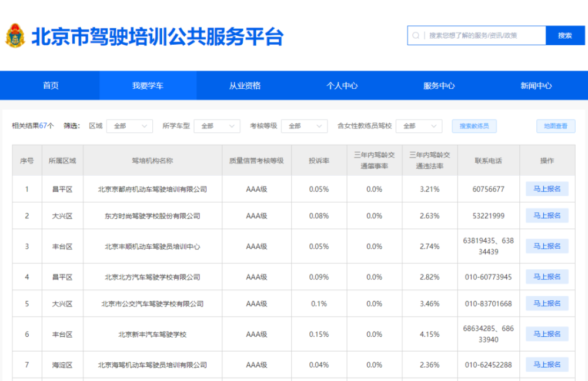Viewport: 588px width, 381px height.
Task: Click violation rate 4.15% cell
Action: (430, 335)
